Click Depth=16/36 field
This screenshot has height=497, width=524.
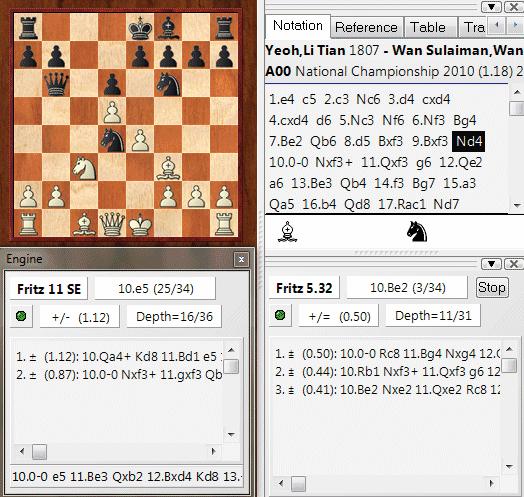tap(174, 317)
